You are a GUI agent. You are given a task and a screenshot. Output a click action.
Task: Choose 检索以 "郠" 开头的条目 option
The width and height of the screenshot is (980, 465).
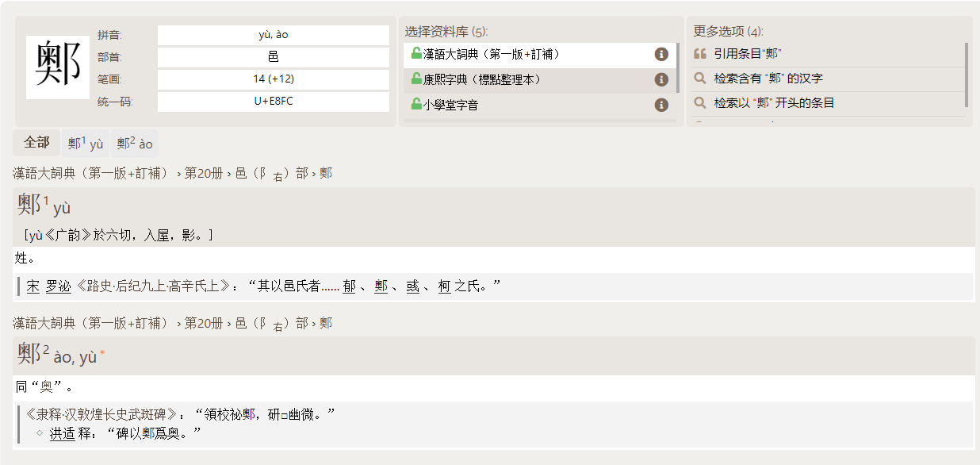(x=774, y=103)
